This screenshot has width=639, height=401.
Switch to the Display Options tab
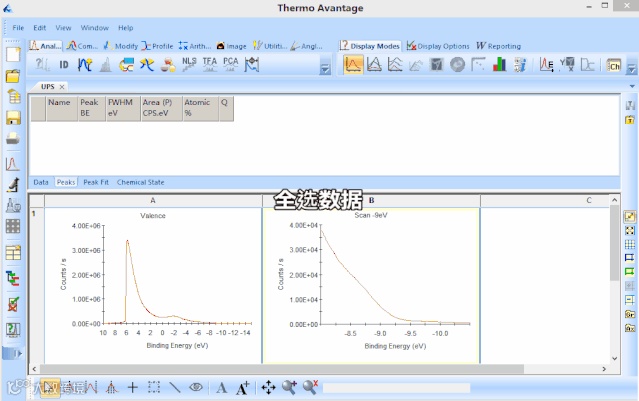[x=438, y=46]
